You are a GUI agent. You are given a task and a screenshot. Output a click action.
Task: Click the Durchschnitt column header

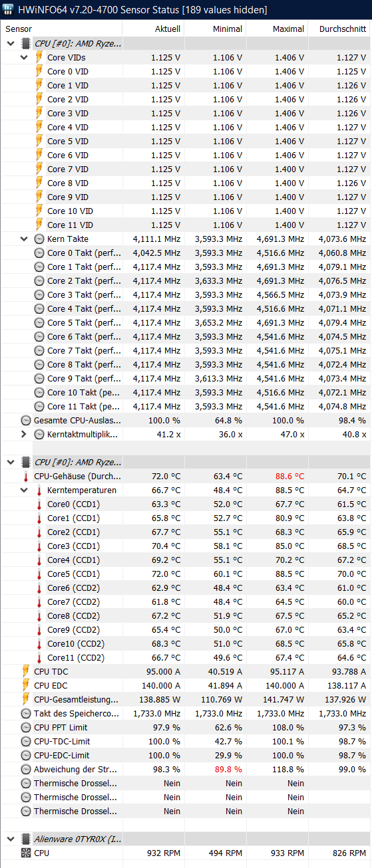(339, 29)
